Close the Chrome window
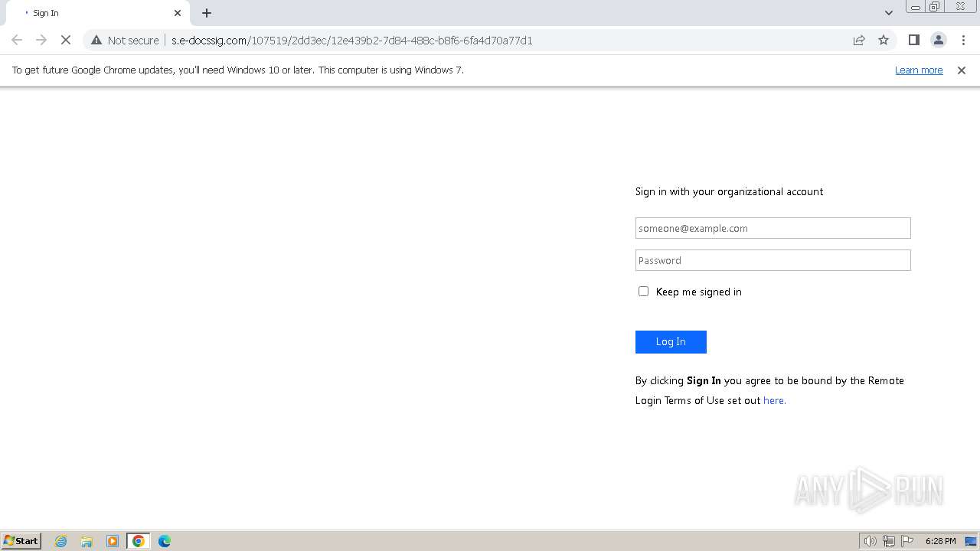980x551 pixels. (960, 7)
